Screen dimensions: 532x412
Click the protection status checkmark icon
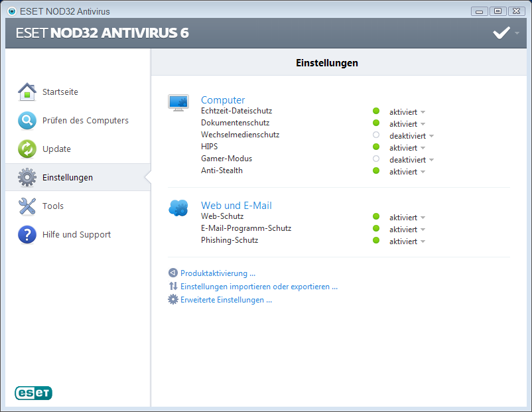501,33
